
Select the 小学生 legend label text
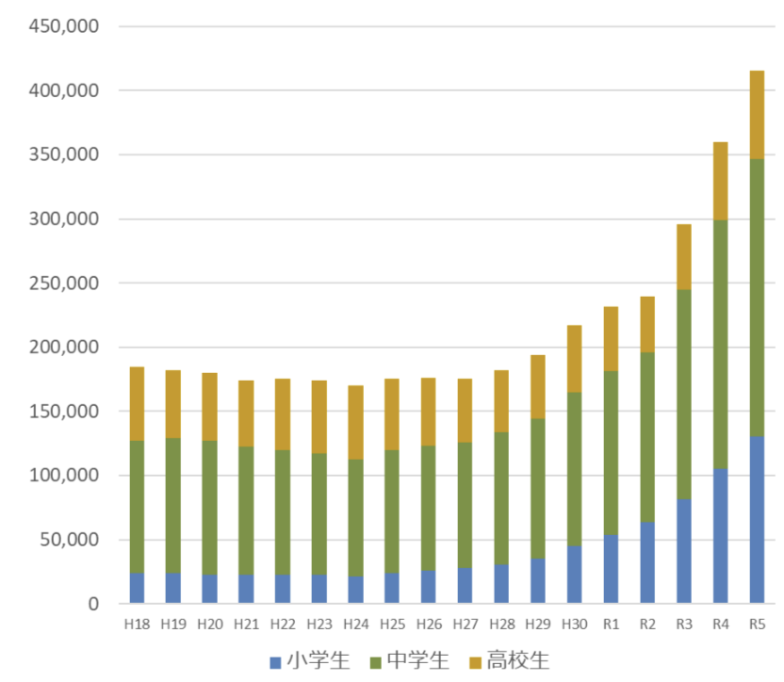[x=318, y=661]
